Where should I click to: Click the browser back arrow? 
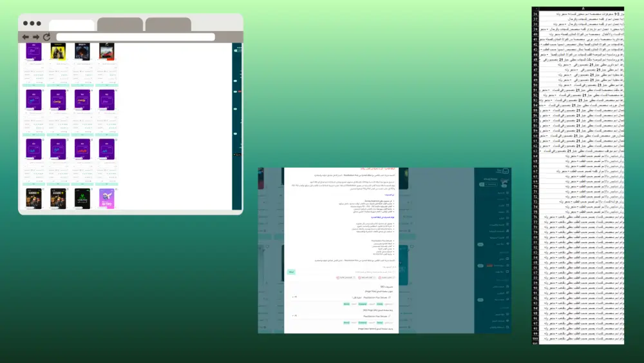pos(26,37)
